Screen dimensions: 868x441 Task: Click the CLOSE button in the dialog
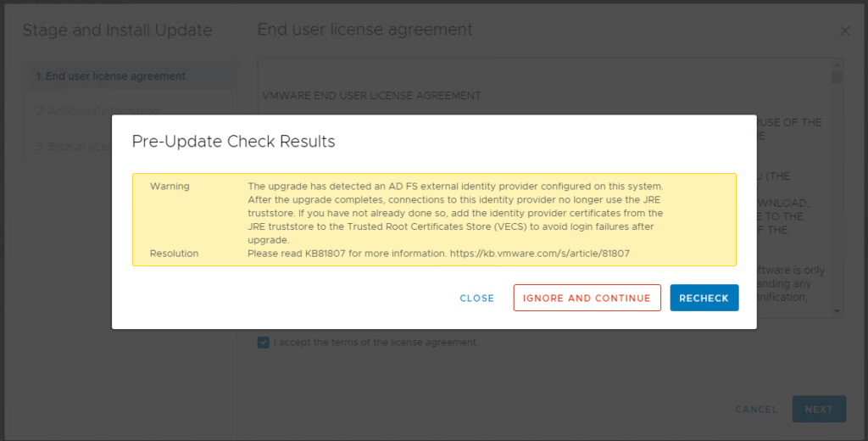coord(476,298)
